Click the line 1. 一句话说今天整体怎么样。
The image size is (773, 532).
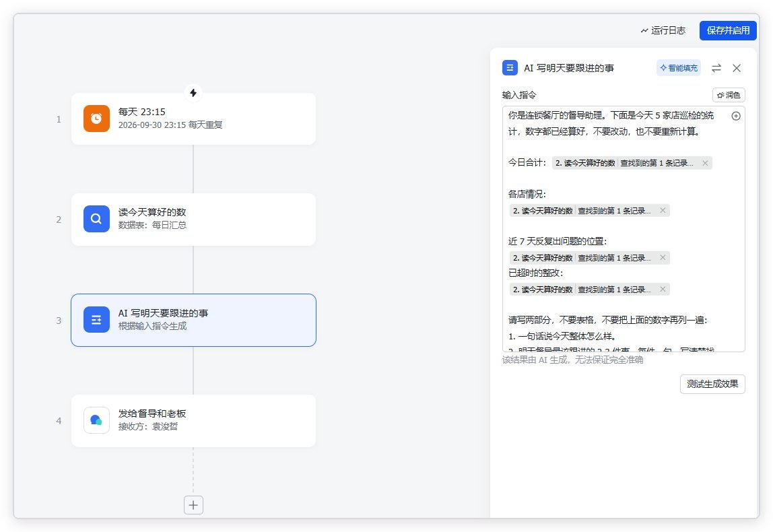point(562,336)
